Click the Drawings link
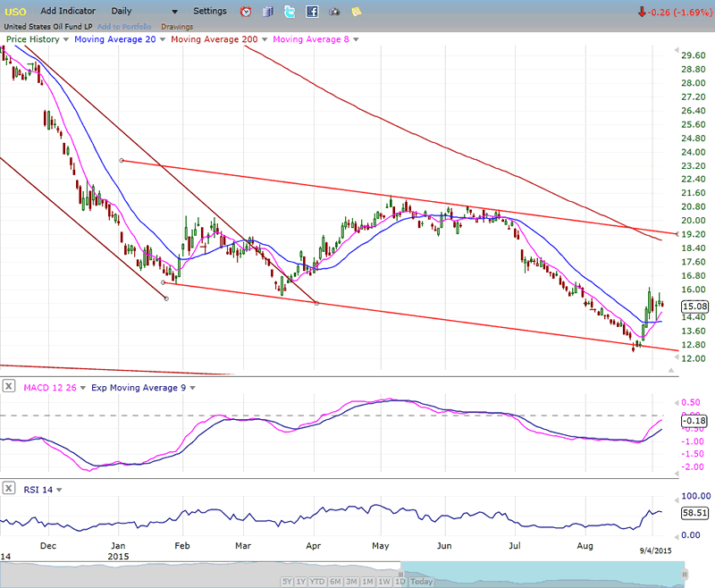Viewport: 715px width, 588px height. [176, 27]
